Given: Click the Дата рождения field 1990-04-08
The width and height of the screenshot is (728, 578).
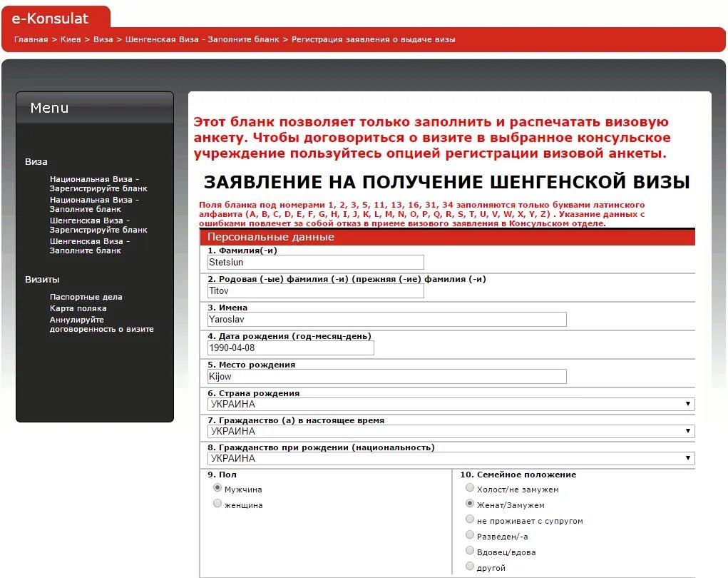Looking at the screenshot, I should coord(291,348).
